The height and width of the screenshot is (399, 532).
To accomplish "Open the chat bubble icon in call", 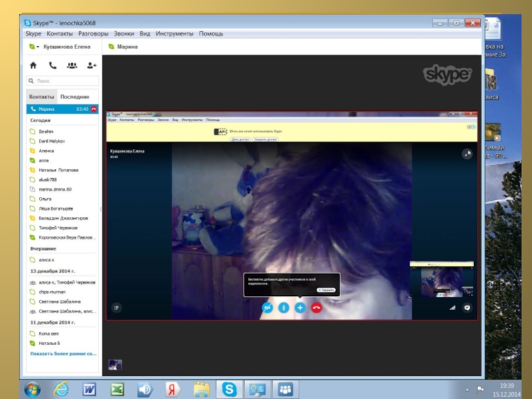I will [467, 308].
